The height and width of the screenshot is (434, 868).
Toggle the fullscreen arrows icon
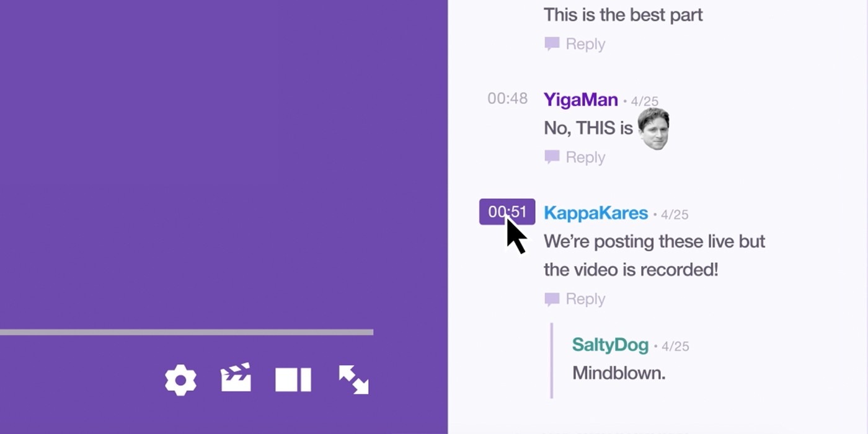pos(353,379)
